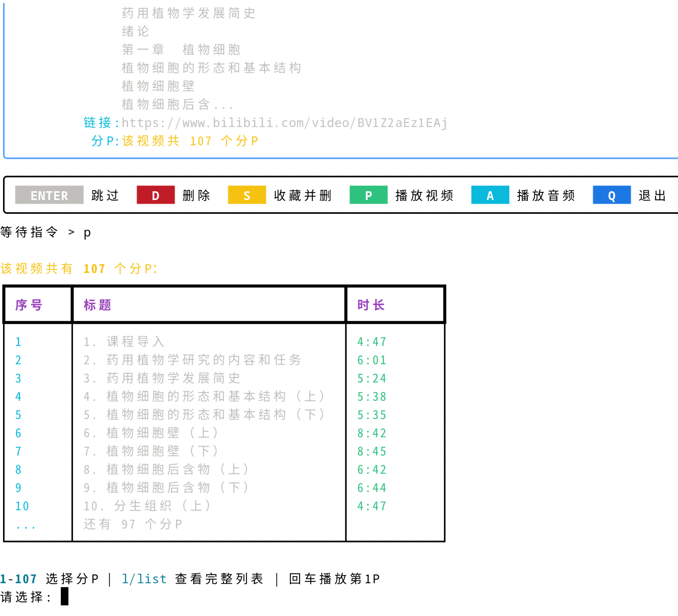Click the 标题 column header
Viewport: 678px width, 616px height.
[97, 305]
